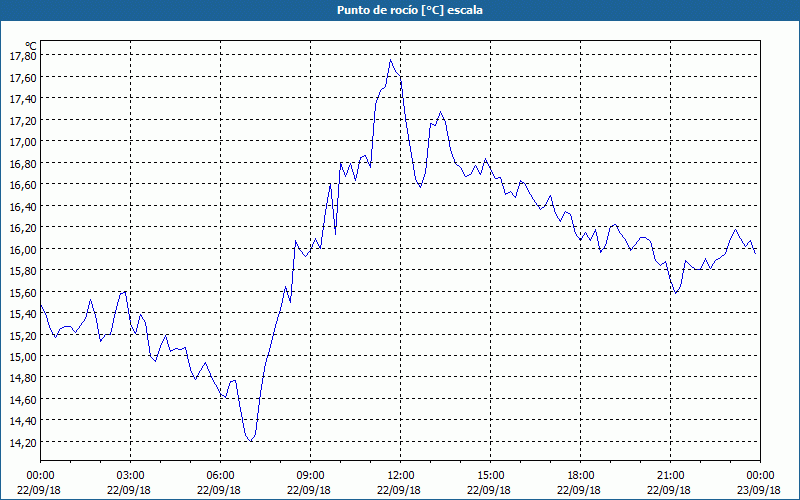
Task: Select the 15,80 y-axis value
Action: (x=22, y=270)
